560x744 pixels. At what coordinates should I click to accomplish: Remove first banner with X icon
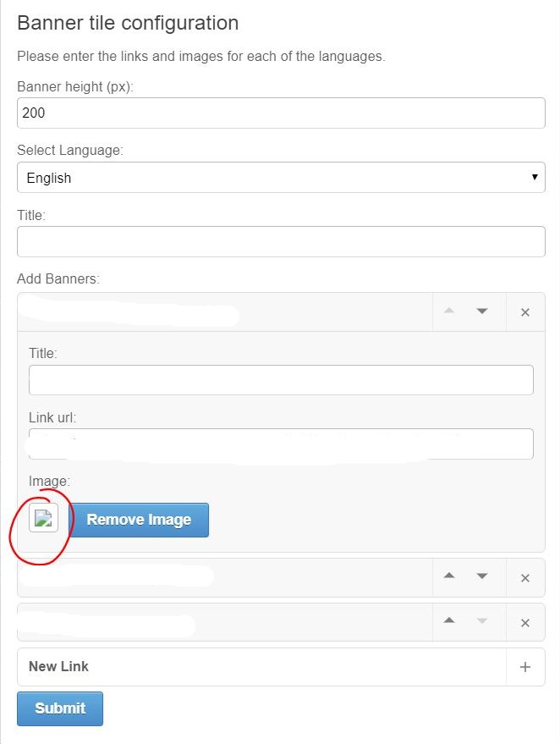point(525,312)
